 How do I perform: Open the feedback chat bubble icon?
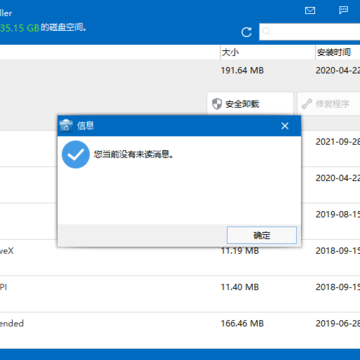(343, 10)
